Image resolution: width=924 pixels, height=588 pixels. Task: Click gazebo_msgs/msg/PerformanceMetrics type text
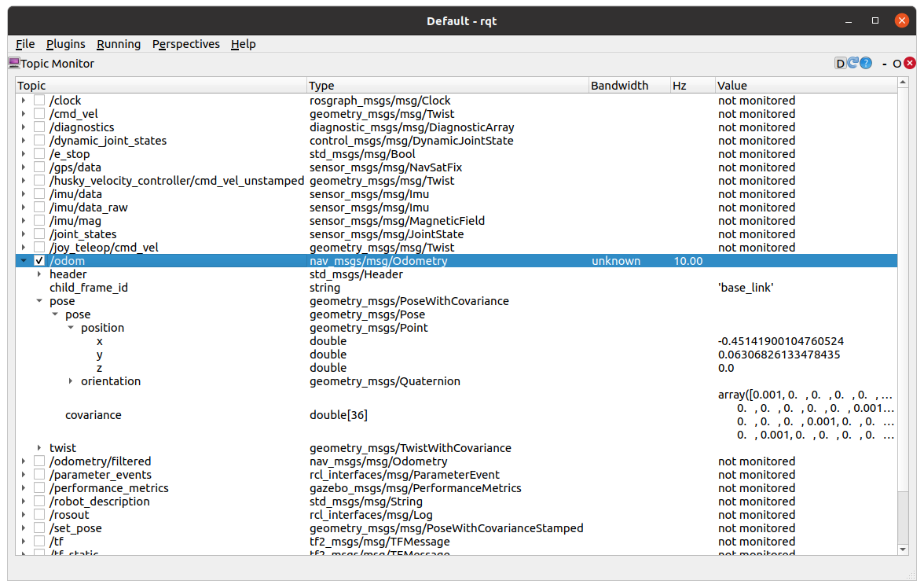tap(416, 488)
